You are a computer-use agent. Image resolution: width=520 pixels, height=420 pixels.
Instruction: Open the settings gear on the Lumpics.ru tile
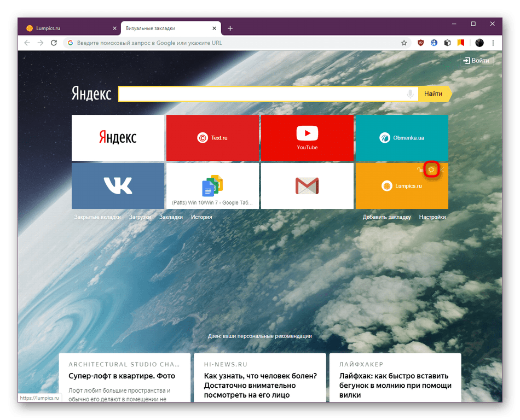coord(432,170)
